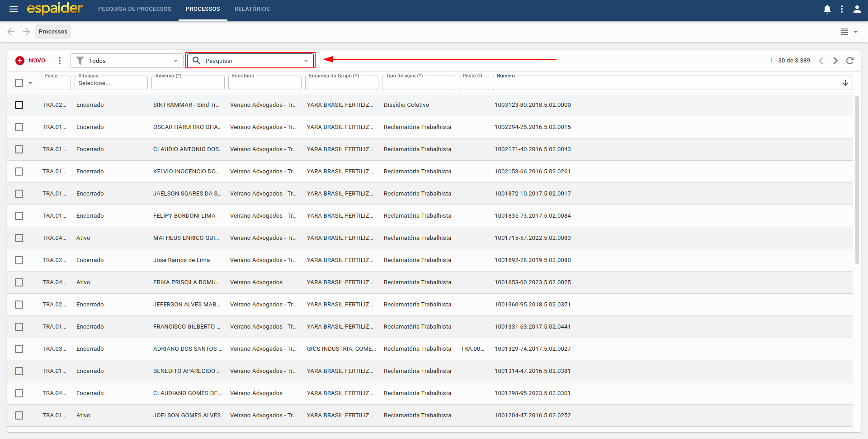Click JEFERSON ALVES MAB... cell

[187, 305]
